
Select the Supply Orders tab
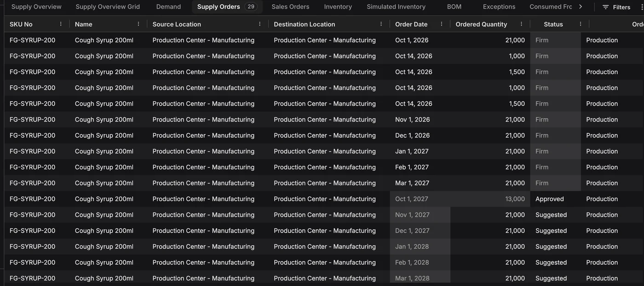[227, 6]
